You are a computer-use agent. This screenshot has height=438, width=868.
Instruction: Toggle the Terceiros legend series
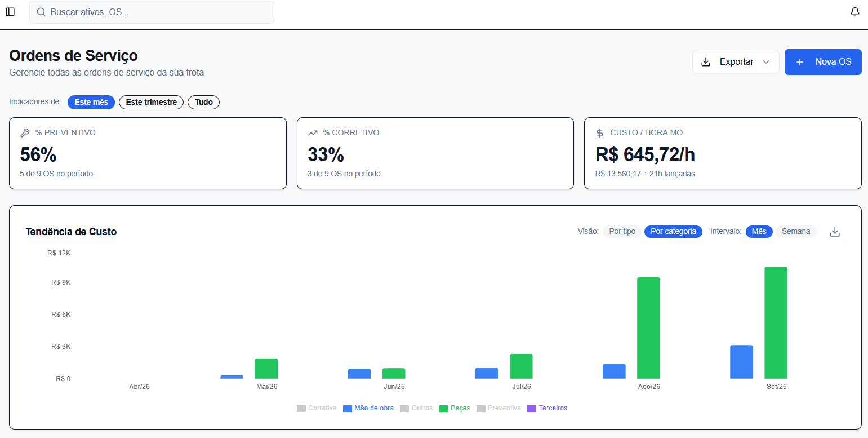tap(547, 408)
